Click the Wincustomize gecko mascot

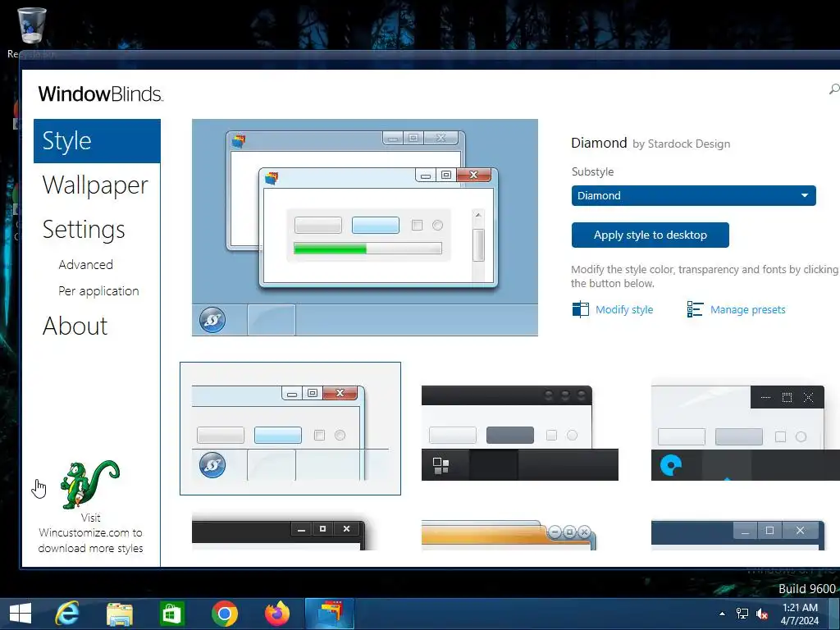click(89, 484)
